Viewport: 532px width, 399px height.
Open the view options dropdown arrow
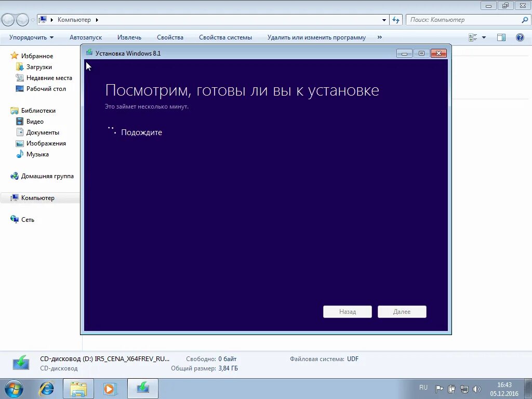pyautogui.click(x=484, y=37)
